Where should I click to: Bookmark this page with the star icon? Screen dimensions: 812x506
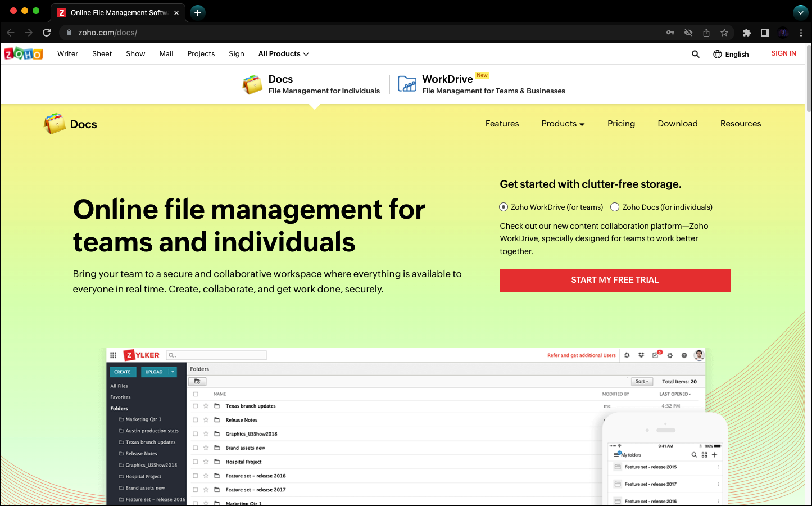click(724, 33)
